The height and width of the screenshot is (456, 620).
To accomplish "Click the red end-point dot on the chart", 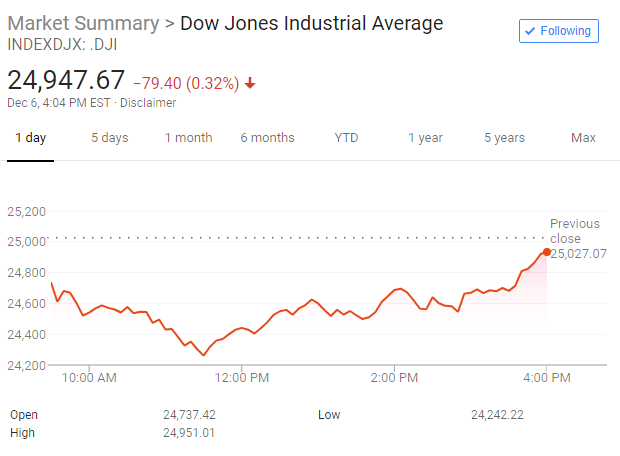I will [x=546, y=252].
